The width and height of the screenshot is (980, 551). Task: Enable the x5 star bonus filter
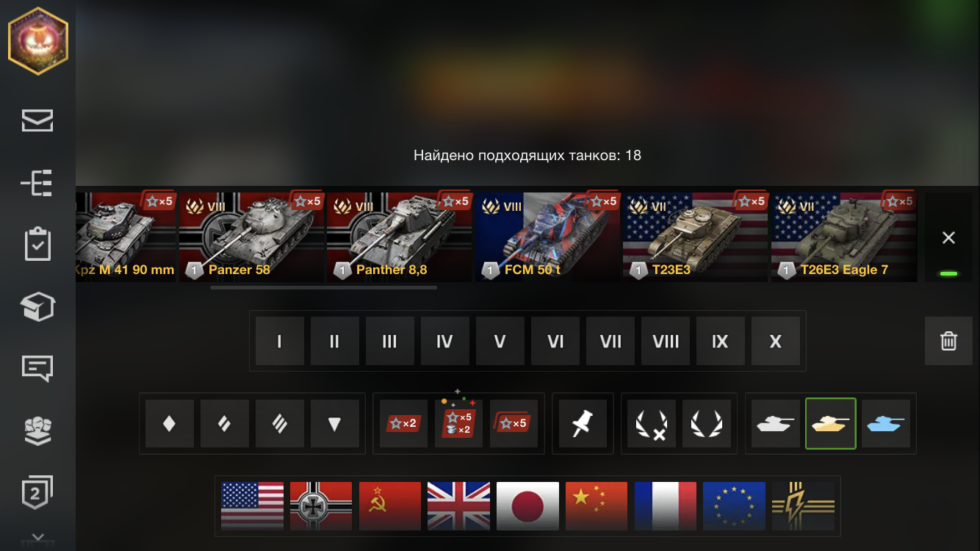coord(514,424)
